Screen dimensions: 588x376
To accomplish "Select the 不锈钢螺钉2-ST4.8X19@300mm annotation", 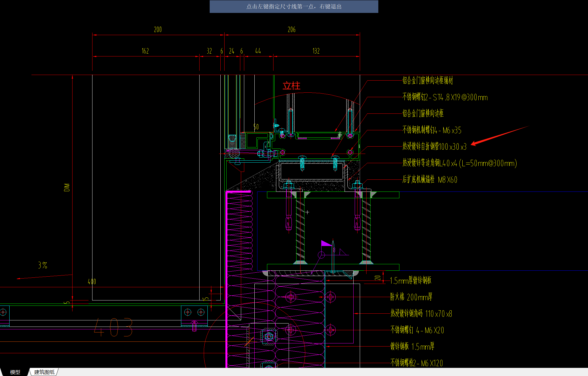I will [445, 97].
